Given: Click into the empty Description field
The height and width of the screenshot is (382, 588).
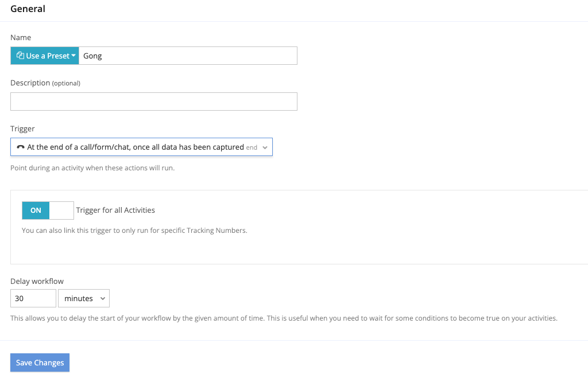Looking at the screenshot, I should tap(154, 102).
